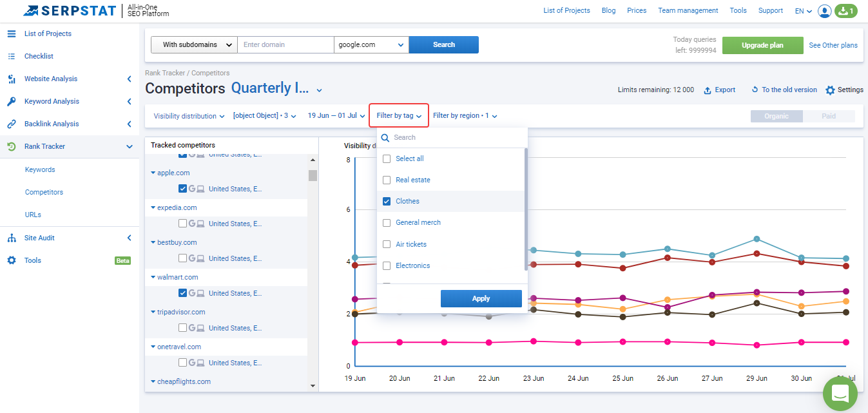Open Support in the top navigation
Image resolution: width=868 pixels, height=413 pixels.
(x=771, y=11)
